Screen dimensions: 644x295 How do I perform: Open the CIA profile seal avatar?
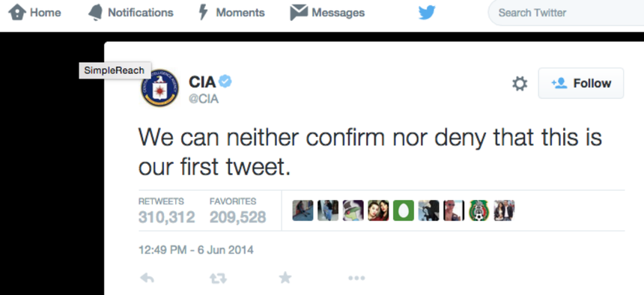click(160, 88)
